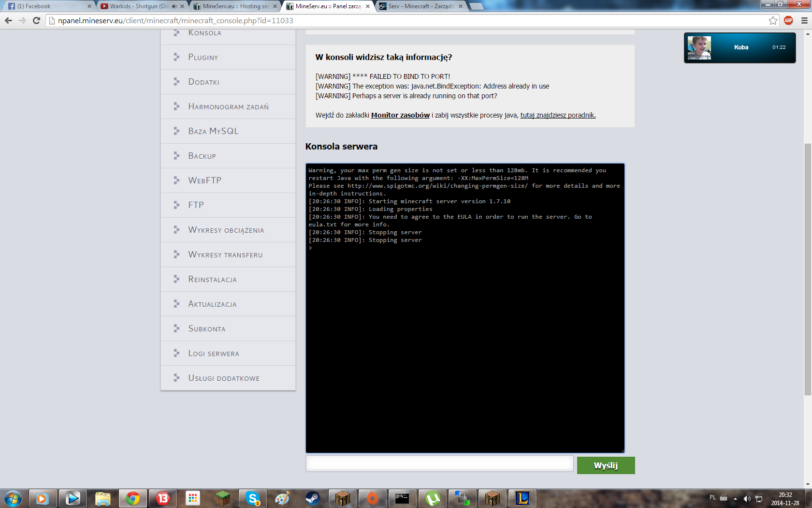Click the page vertical scrollbar thumb
This screenshot has height=508, width=812.
pyautogui.click(x=808, y=269)
